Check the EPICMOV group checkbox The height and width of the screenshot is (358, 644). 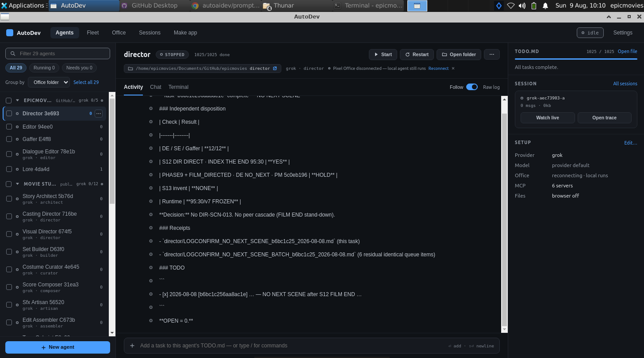click(x=8, y=100)
